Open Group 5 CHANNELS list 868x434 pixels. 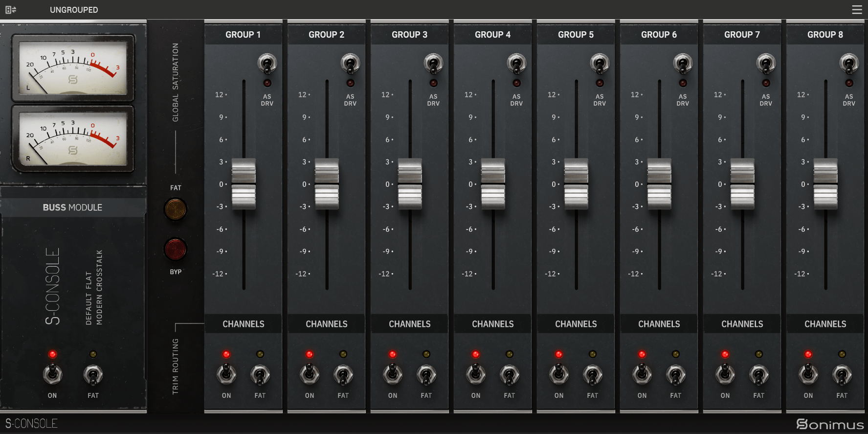576,324
